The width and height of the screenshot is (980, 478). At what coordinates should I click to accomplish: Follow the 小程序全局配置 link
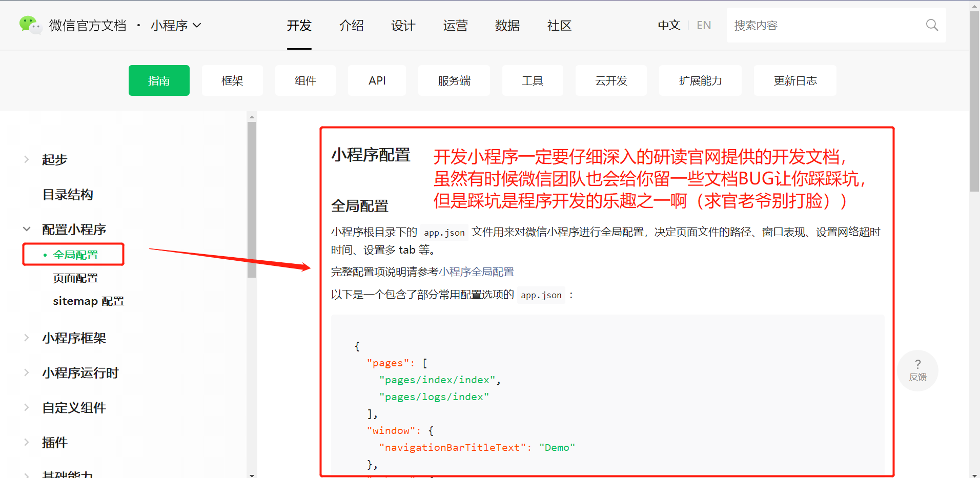[476, 272]
